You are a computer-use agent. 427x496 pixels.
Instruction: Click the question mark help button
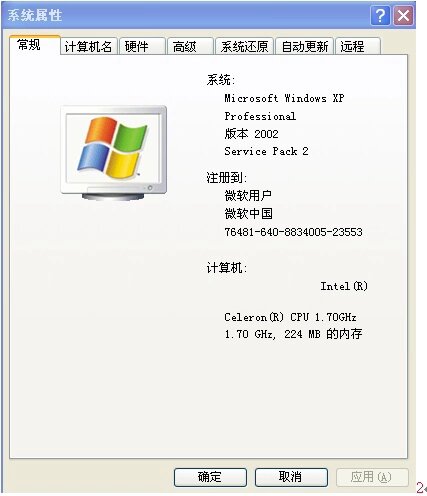pyautogui.click(x=380, y=15)
